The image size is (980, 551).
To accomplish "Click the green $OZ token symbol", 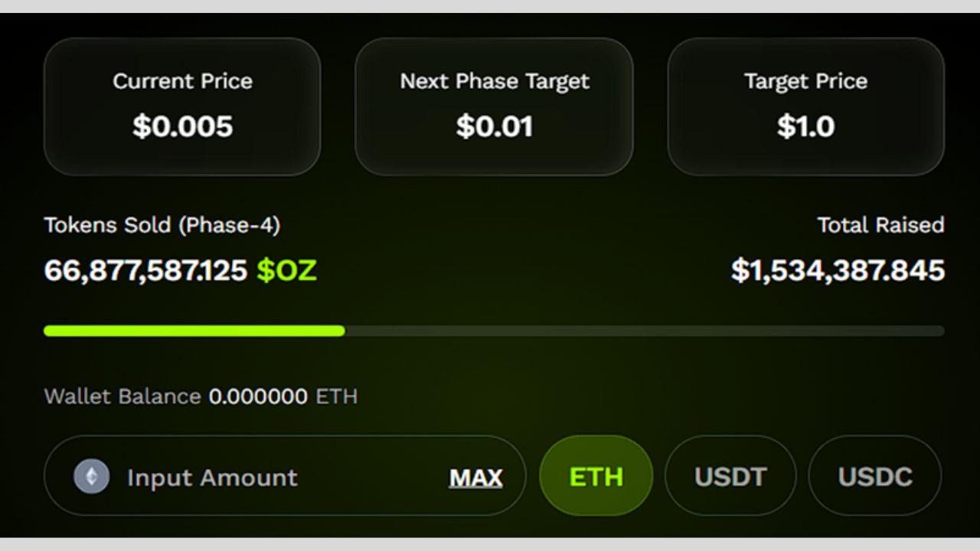I will (x=286, y=270).
